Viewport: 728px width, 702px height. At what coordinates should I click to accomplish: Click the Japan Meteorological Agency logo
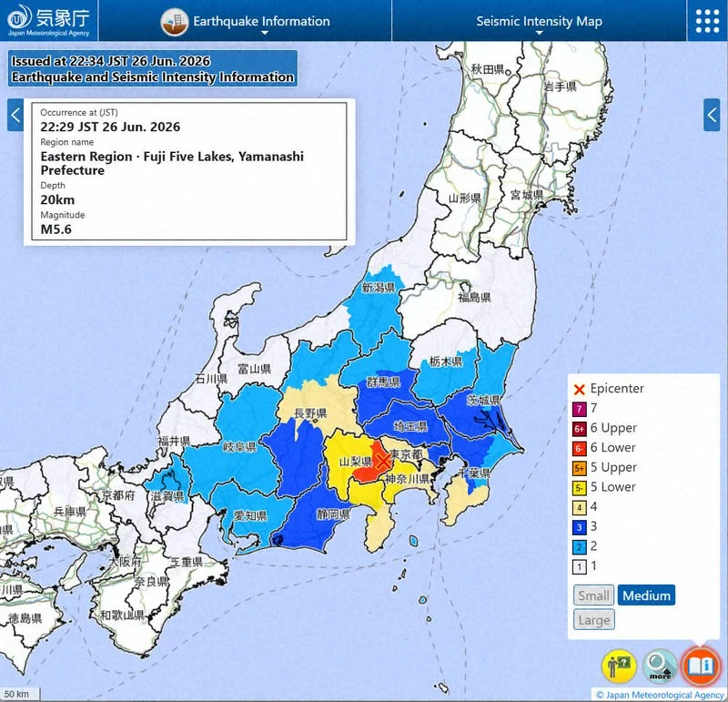point(49,20)
